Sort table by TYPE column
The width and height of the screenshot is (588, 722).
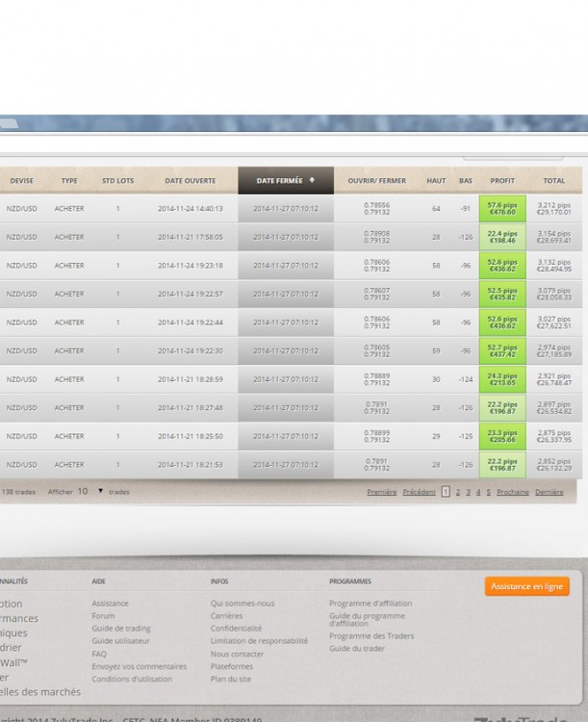click(x=69, y=181)
